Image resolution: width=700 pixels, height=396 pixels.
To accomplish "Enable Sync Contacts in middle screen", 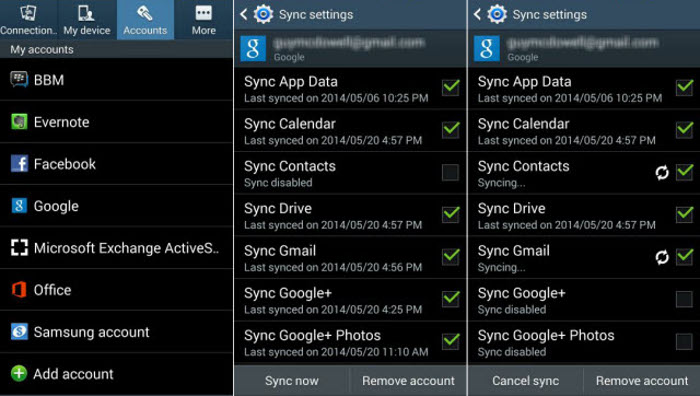I will click(450, 172).
